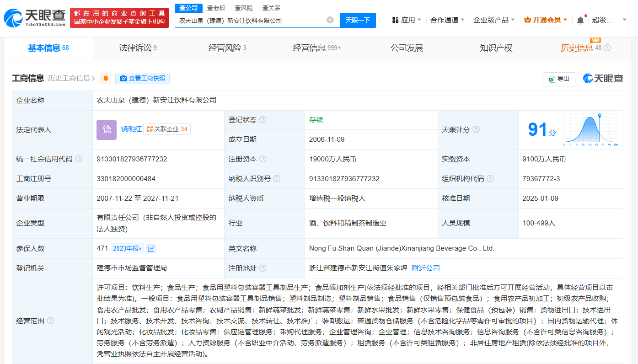Click the purple 饶 avatar of legal representative

click(x=107, y=129)
